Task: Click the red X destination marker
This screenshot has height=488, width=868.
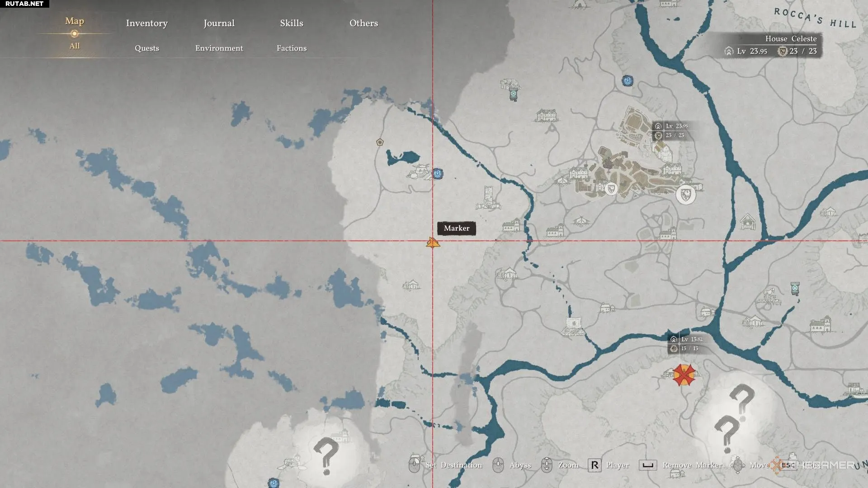Action: [x=684, y=375]
